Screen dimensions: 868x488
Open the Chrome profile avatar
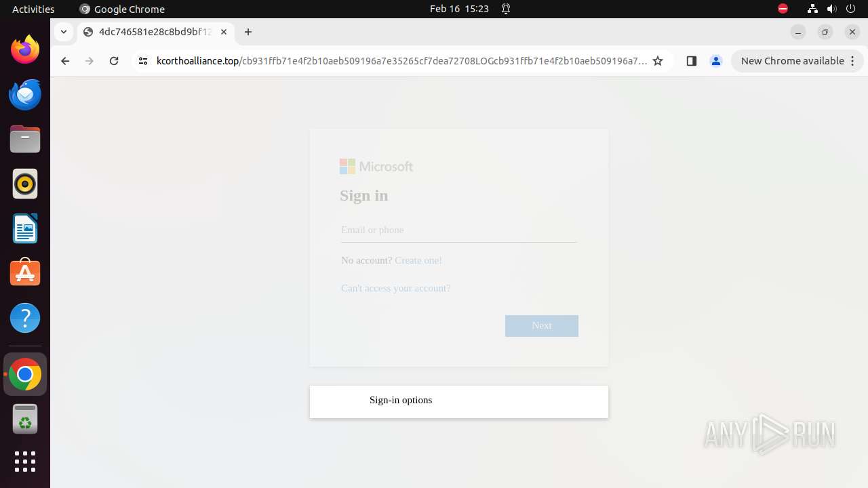[x=715, y=61]
